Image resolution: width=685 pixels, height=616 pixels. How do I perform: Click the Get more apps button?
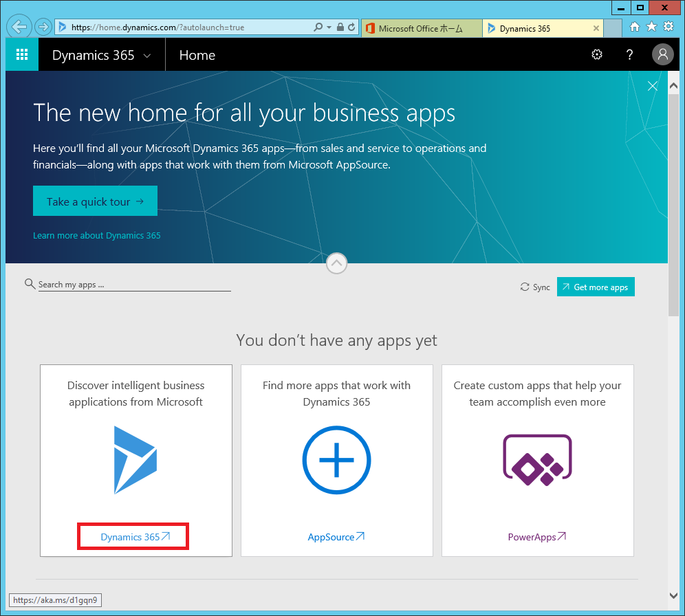pyautogui.click(x=596, y=287)
